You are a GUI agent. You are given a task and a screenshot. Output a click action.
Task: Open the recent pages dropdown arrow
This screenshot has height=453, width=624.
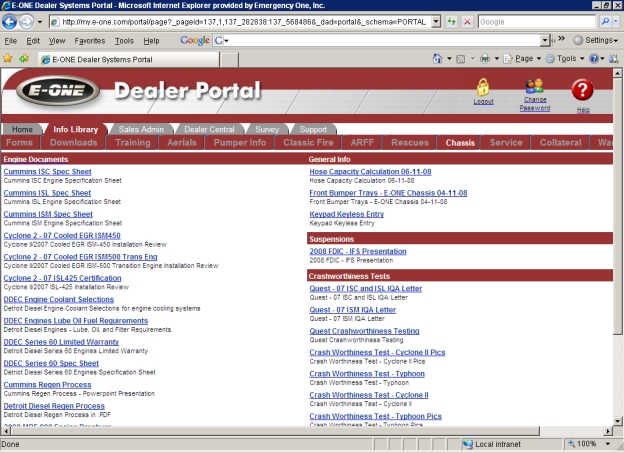(x=39, y=22)
